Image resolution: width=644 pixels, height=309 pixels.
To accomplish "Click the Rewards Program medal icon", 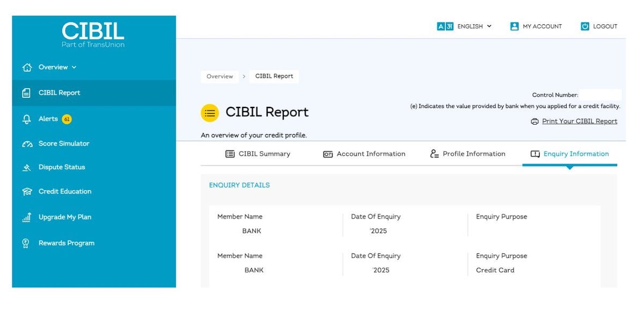I will point(25,243).
